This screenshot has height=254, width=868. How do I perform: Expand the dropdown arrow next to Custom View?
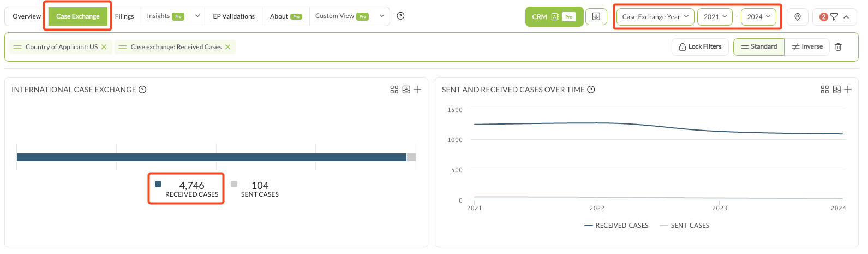tap(382, 16)
